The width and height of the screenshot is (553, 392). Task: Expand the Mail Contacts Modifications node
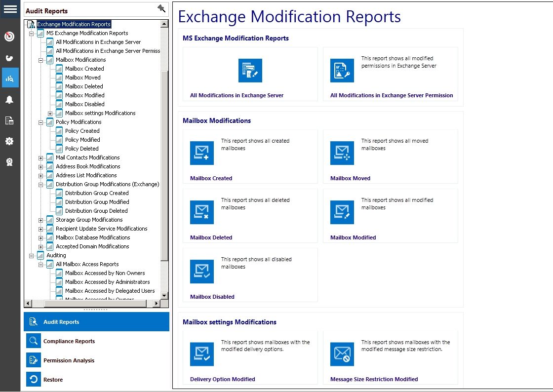[x=40, y=158]
